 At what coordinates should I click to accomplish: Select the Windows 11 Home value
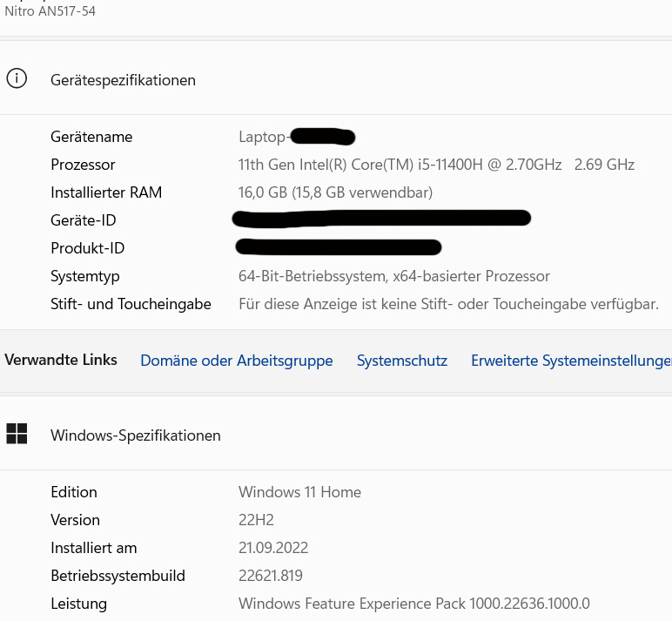pos(299,492)
